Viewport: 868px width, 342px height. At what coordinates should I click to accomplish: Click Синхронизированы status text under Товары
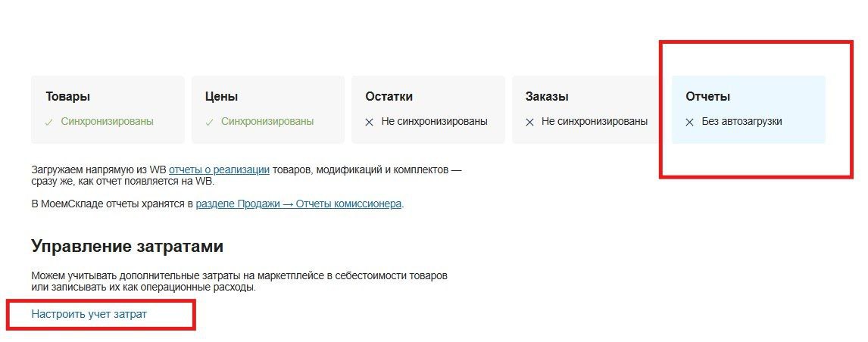[x=108, y=121]
